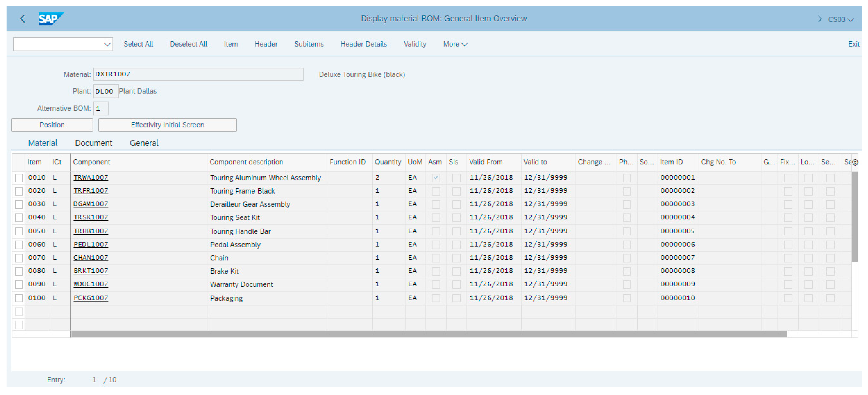The image size is (868, 395).
Task: Switch to the Document tab
Action: [x=93, y=143]
